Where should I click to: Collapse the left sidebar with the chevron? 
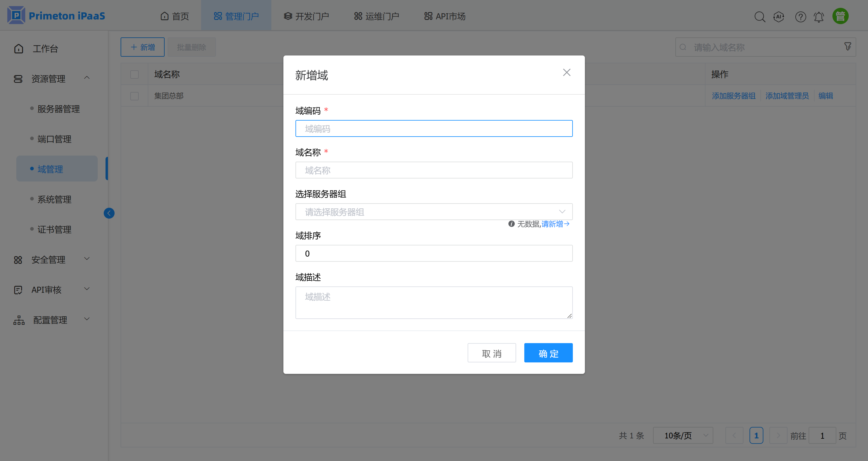click(109, 213)
